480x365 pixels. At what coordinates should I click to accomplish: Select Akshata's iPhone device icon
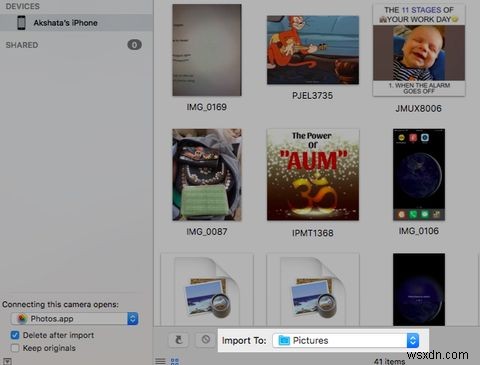(21, 23)
